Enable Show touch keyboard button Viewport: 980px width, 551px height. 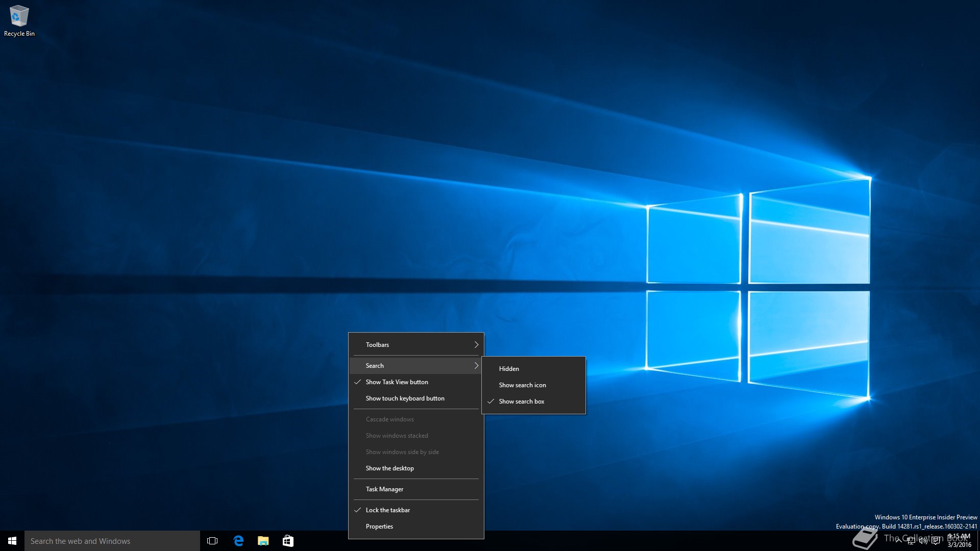(x=416, y=398)
